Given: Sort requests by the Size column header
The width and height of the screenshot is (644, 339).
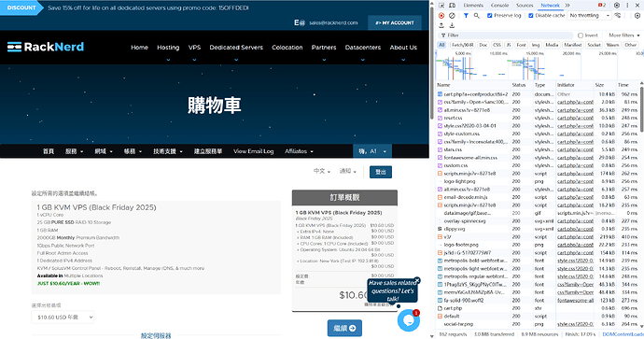Looking at the screenshot, I should pyautogui.click(x=604, y=85).
